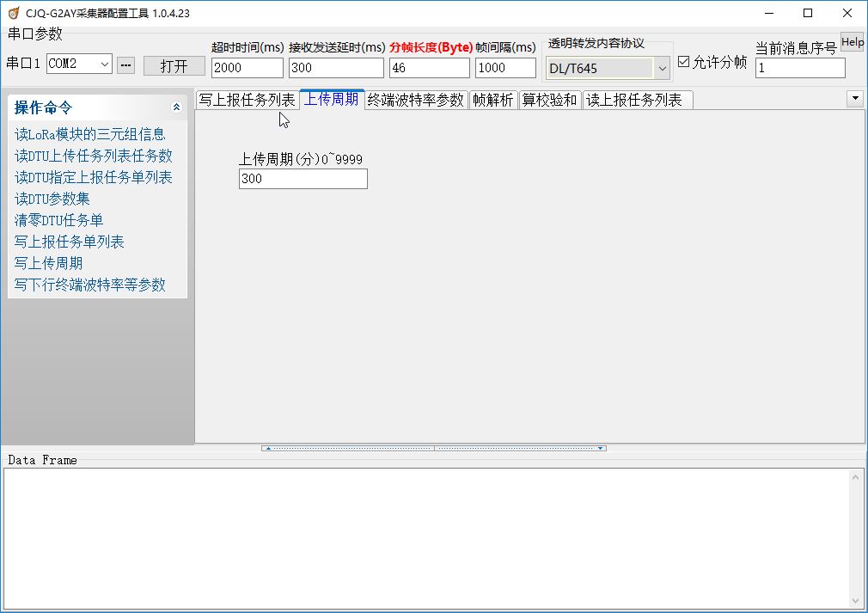Click the Help button in the top right
868x613 pixels.
[853, 40]
